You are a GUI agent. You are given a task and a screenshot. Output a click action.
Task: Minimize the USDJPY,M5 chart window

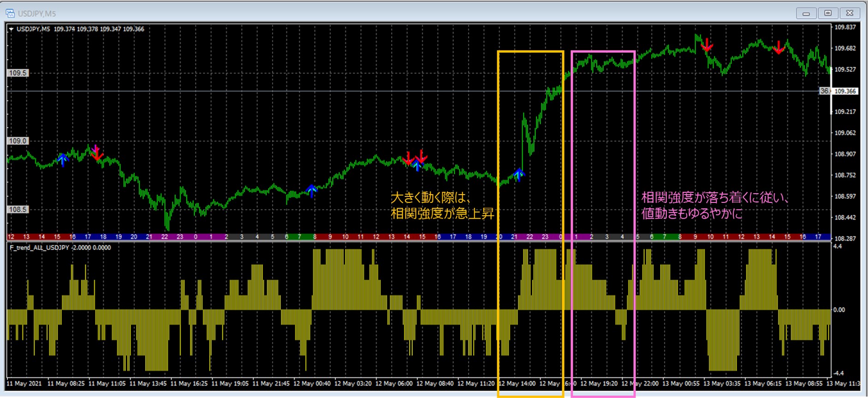(806, 13)
